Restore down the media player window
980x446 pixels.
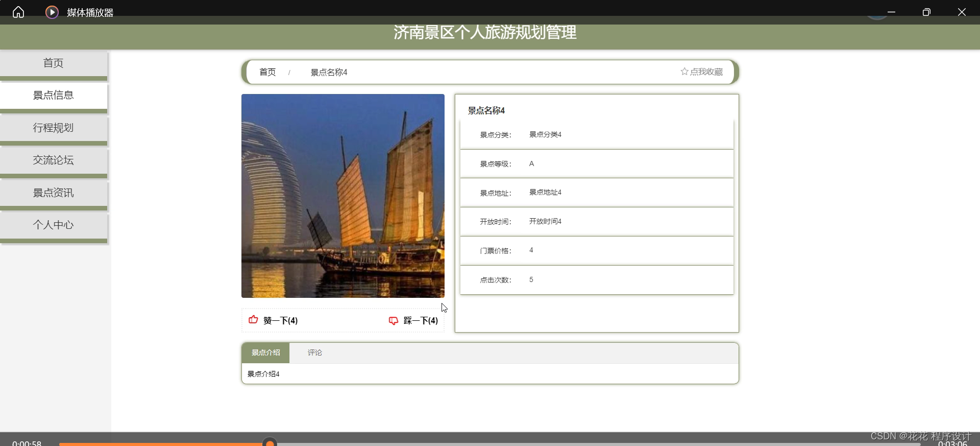tap(926, 12)
